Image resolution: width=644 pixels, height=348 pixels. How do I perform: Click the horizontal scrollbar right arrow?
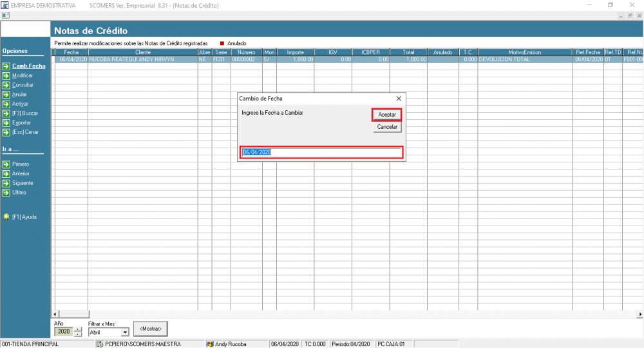(640, 314)
